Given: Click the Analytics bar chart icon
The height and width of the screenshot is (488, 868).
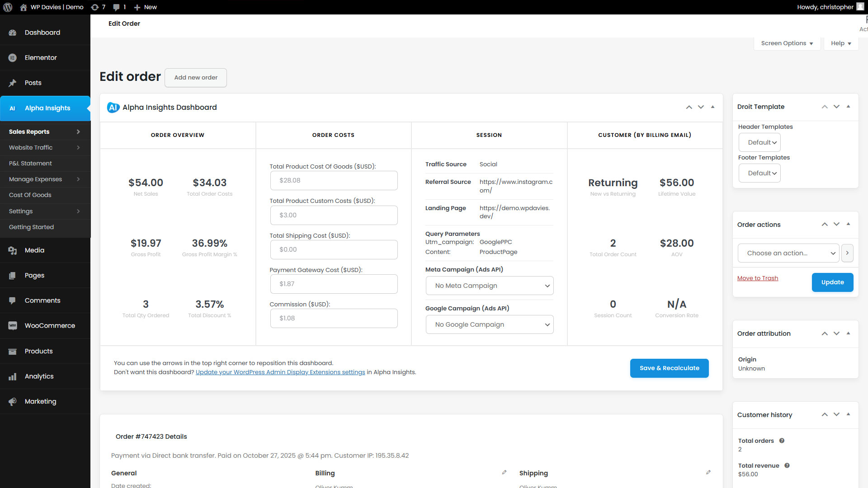Looking at the screenshot, I should coord(13,376).
